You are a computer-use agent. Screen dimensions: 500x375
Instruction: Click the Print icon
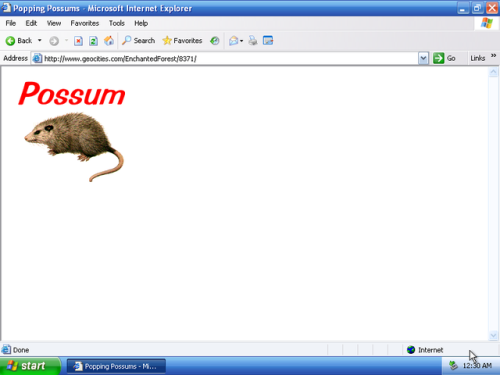(x=253, y=41)
